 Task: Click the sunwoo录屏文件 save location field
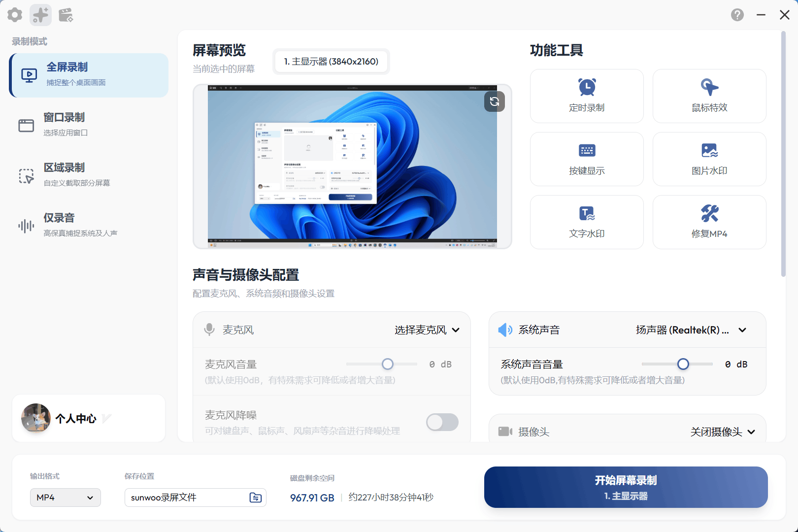(196, 498)
